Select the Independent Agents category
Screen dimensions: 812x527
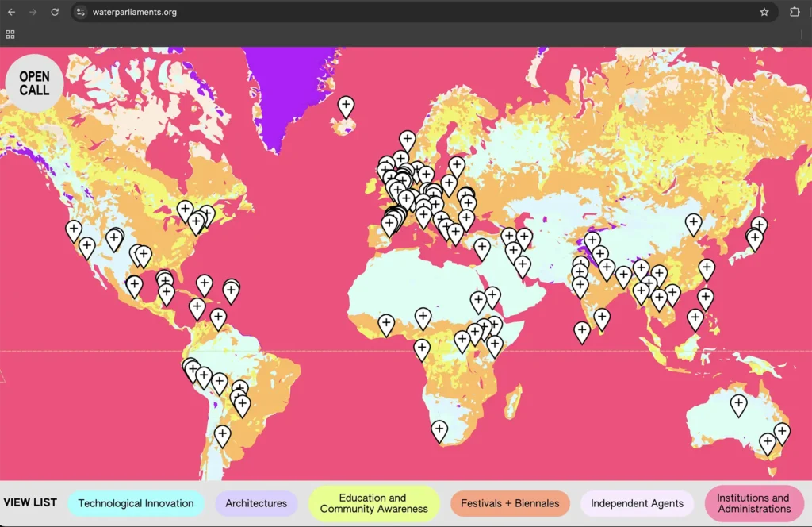(x=637, y=503)
